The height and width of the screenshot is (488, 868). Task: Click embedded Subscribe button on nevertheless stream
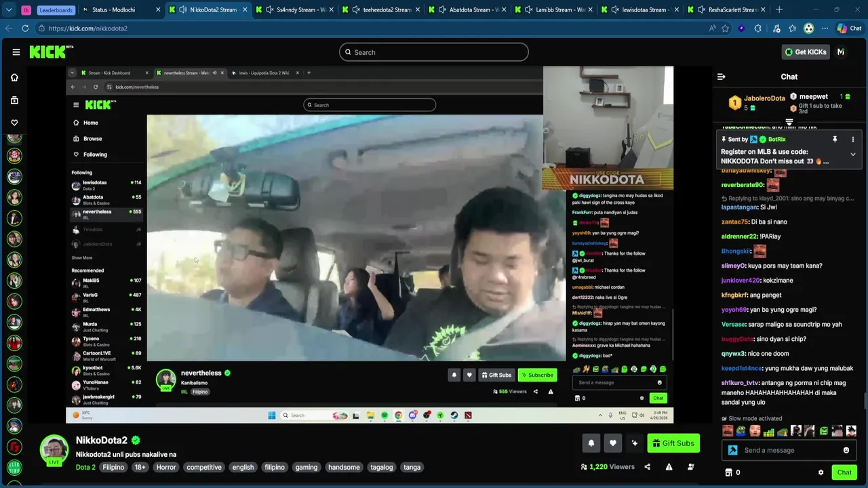pos(537,375)
